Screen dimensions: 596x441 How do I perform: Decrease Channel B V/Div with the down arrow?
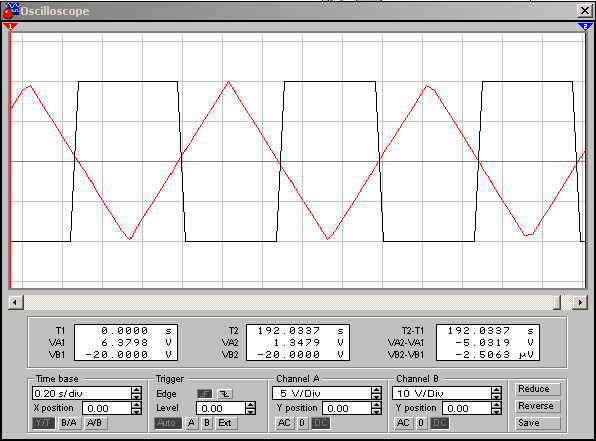(x=496, y=396)
